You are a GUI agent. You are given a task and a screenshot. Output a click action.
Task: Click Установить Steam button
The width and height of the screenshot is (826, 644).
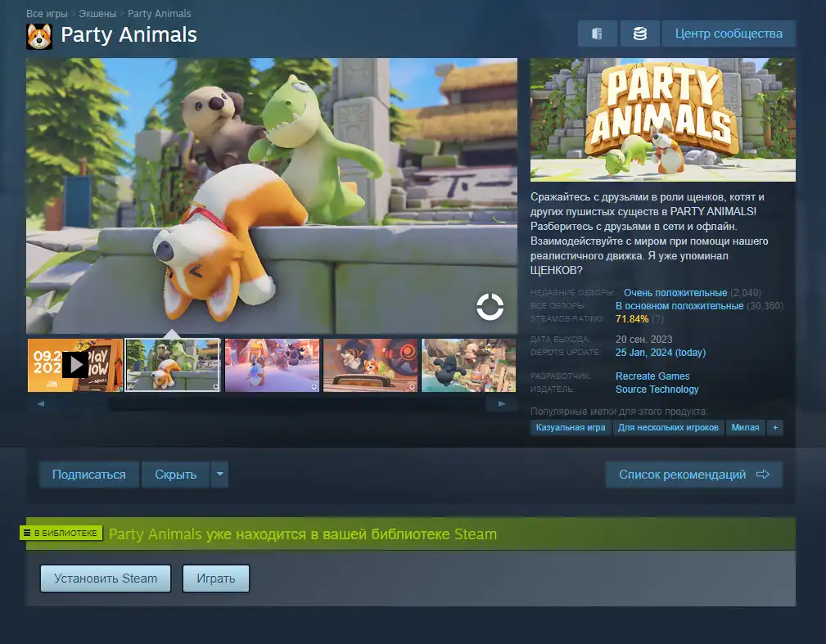(x=106, y=579)
